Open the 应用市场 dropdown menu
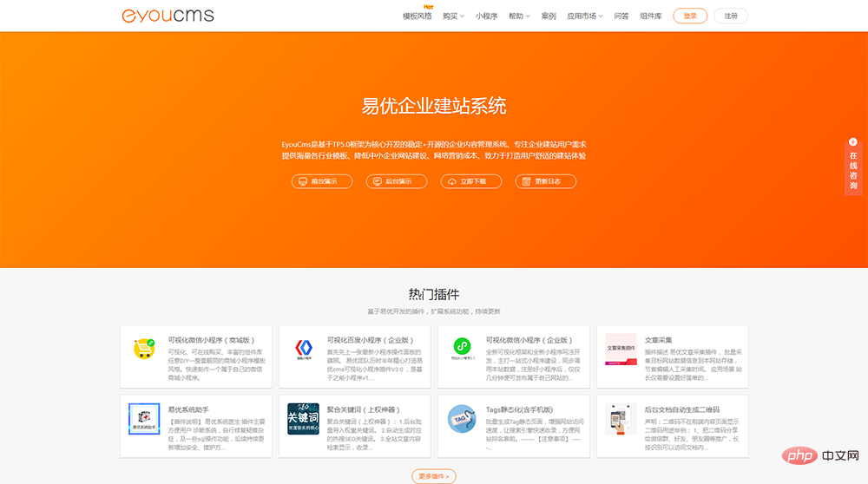Viewport: 868px width, 484px height. coord(585,16)
